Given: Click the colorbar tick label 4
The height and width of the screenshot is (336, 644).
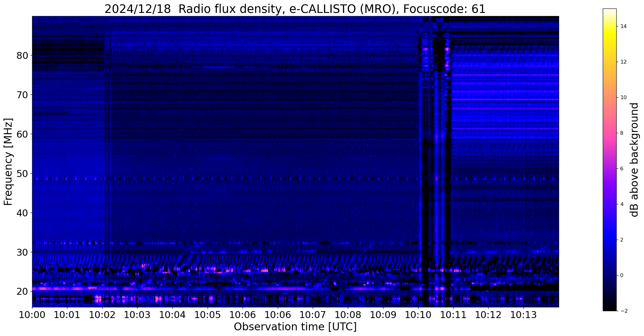Looking at the screenshot, I should [621, 204].
